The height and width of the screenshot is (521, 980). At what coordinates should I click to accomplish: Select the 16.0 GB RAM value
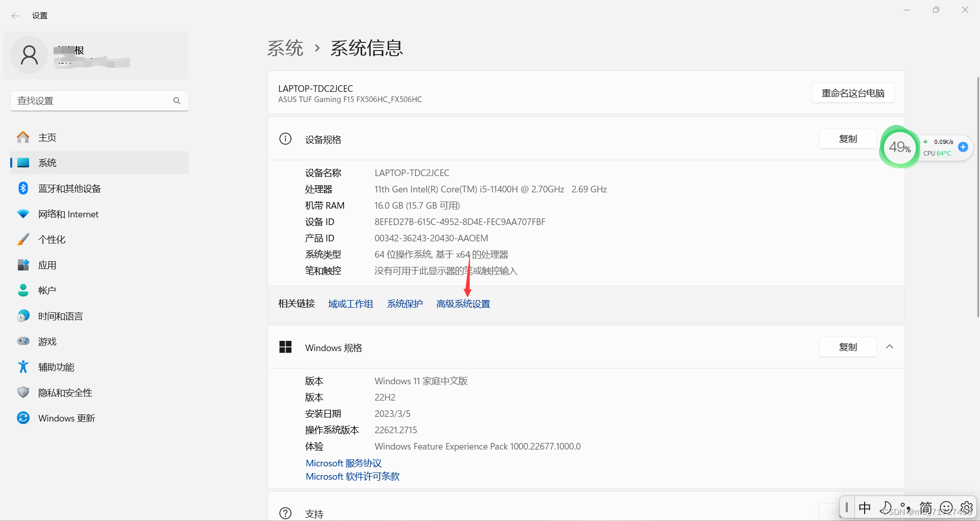click(417, 206)
